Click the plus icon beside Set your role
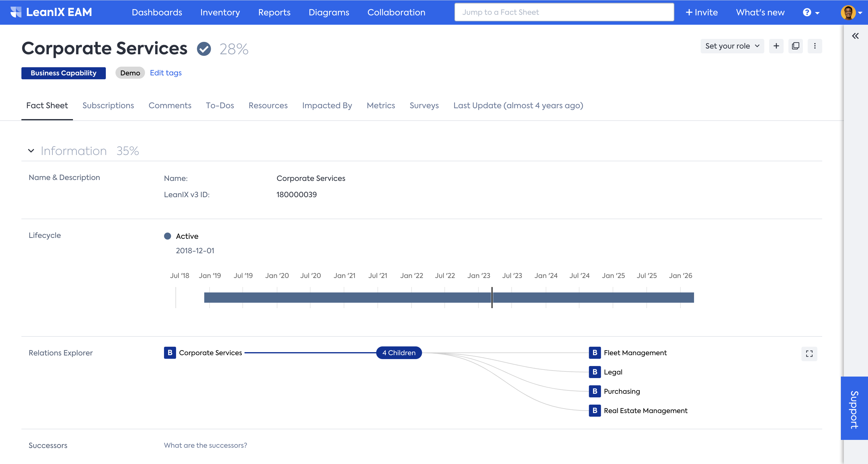The width and height of the screenshot is (868, 464). [776, 46]
